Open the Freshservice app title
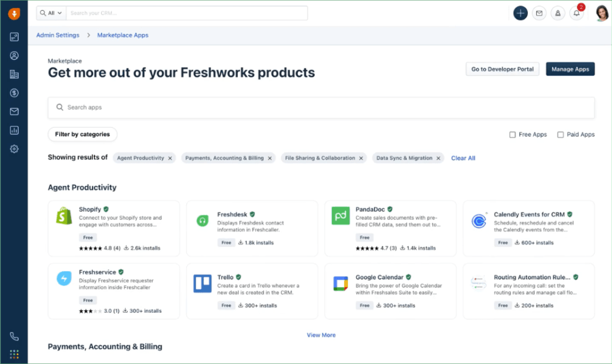The width and height of the screenshot is (612, 364). pos(97,273)
